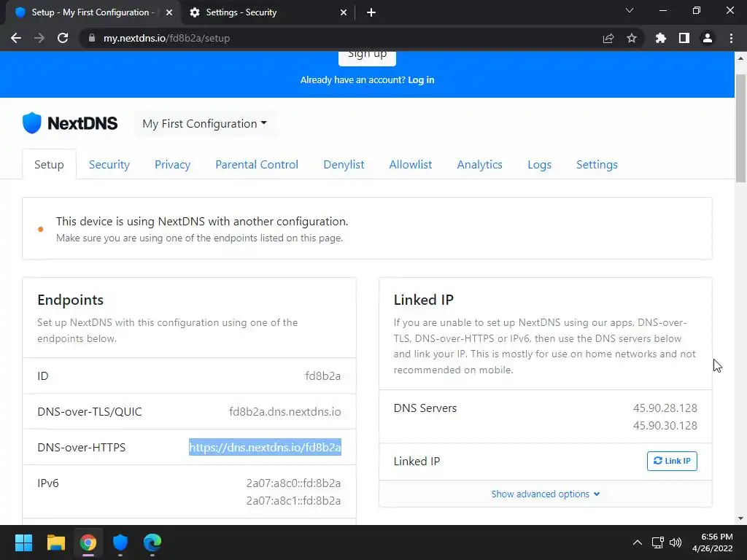Click DNS server 45.90.28.128
The height and width of the screenshot is (560, 747).
coord(665,408)
